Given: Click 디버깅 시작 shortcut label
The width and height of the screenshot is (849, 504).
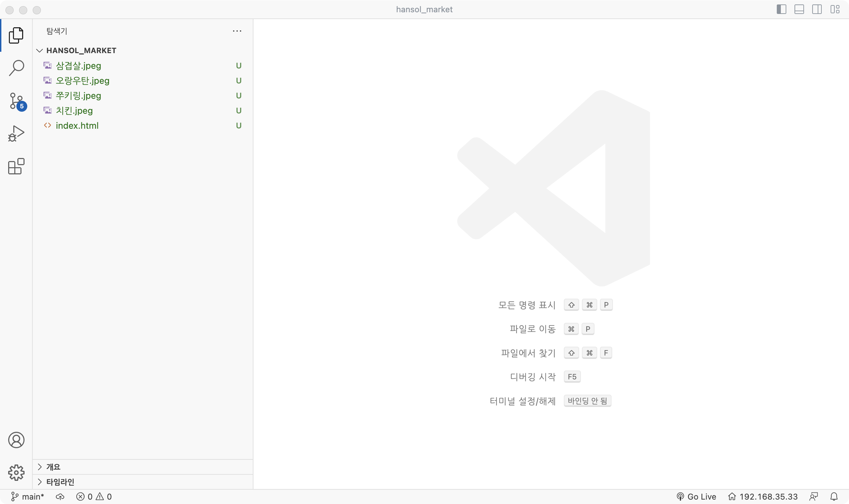Looking at the screenshot, I should pos(533,377).
